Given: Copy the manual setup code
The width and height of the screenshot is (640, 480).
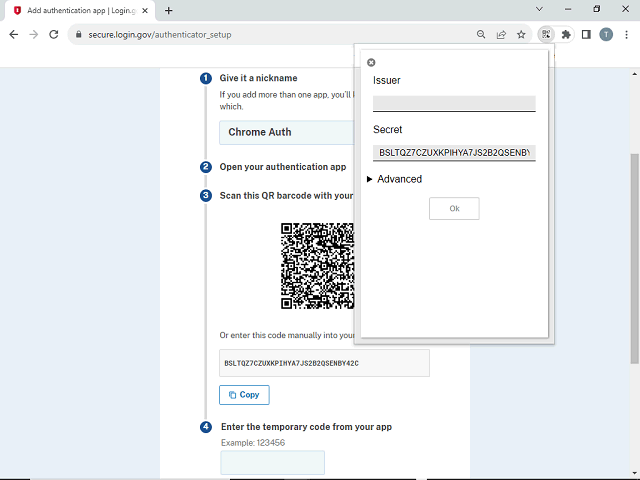Looking at the screenshot, I should coord(244,395).
